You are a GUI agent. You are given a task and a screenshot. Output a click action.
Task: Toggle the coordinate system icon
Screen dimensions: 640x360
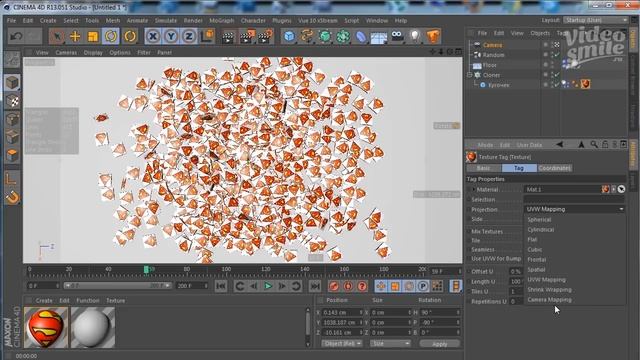point(208,36)
